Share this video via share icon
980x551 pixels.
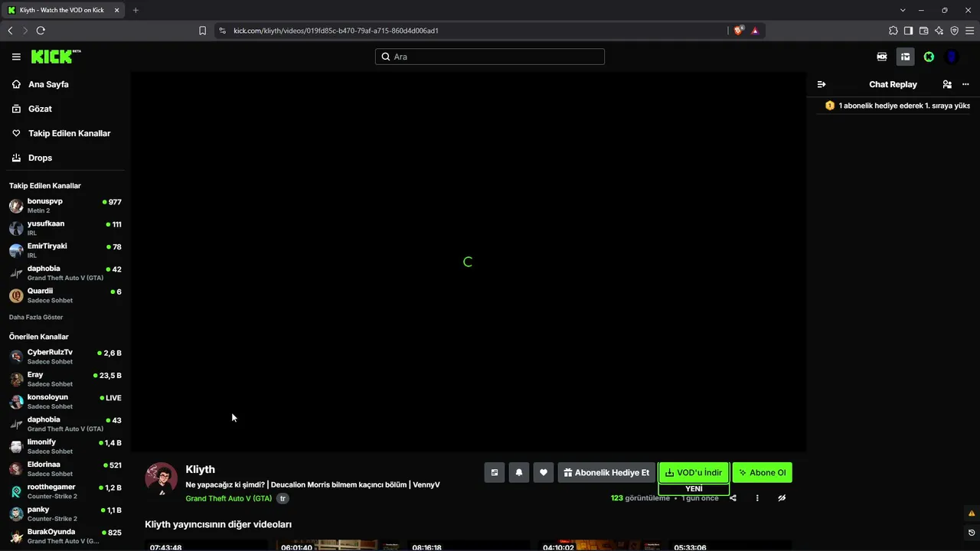[733, 498]
